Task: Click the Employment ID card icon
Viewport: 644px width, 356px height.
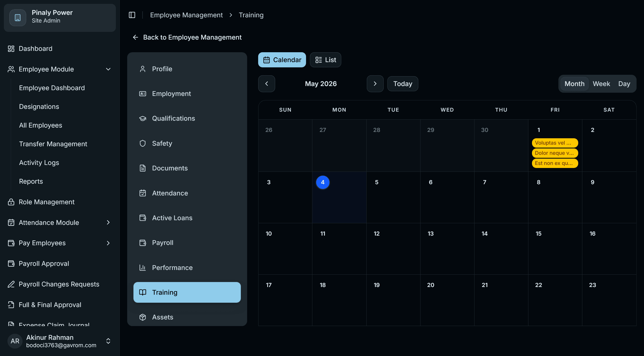Action: tap(143, 94)
